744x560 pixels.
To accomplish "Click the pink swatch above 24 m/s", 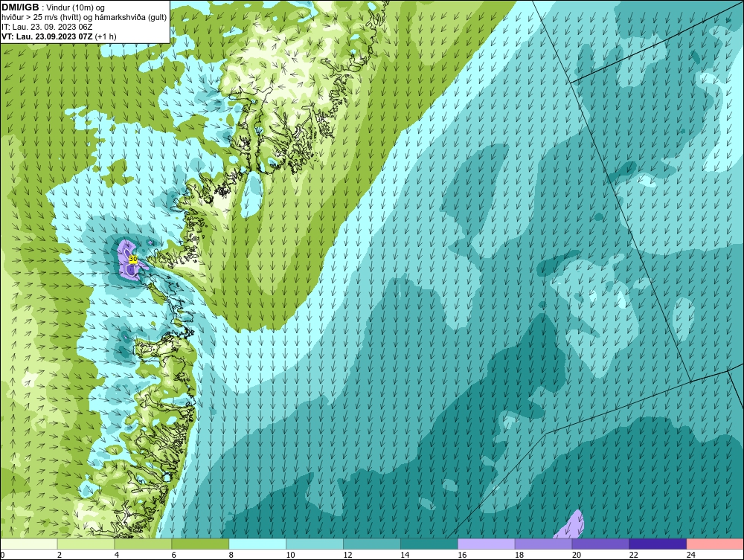I will [x=715, y=544].
